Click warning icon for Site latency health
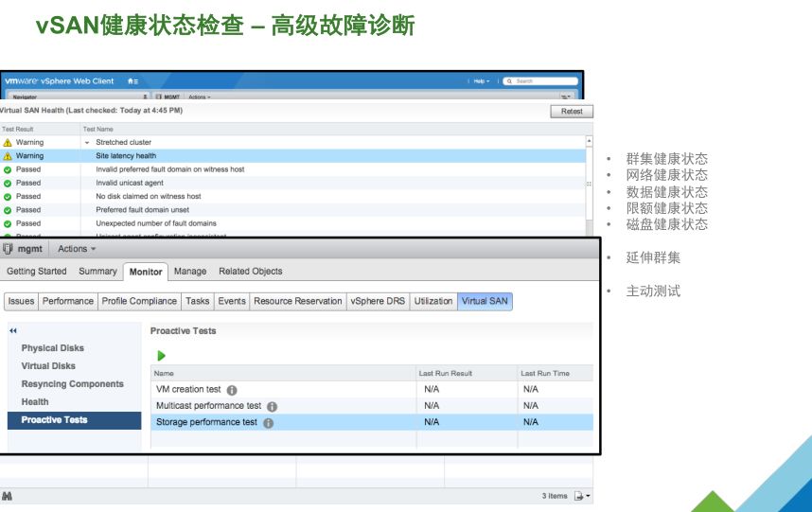Screen dimensions: 812x512 coord(8,156)
